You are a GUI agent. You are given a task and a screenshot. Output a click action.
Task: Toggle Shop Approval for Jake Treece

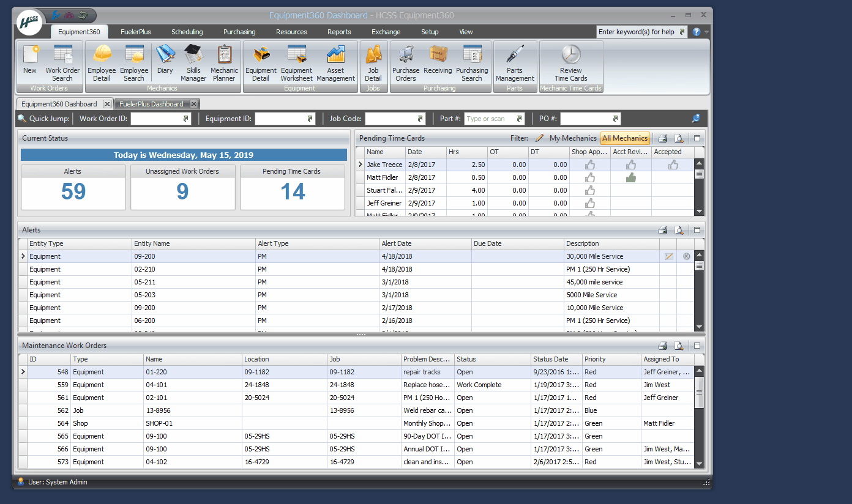tap(590, 165)
